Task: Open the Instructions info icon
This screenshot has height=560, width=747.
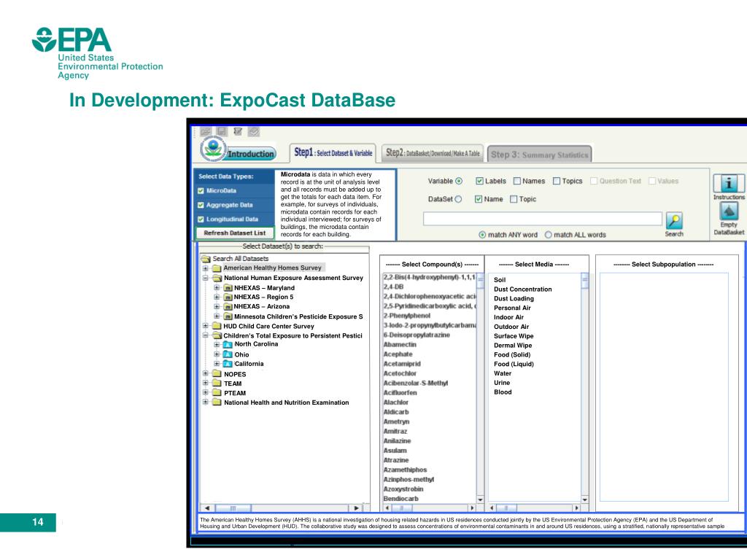Action: pos(729,183)
